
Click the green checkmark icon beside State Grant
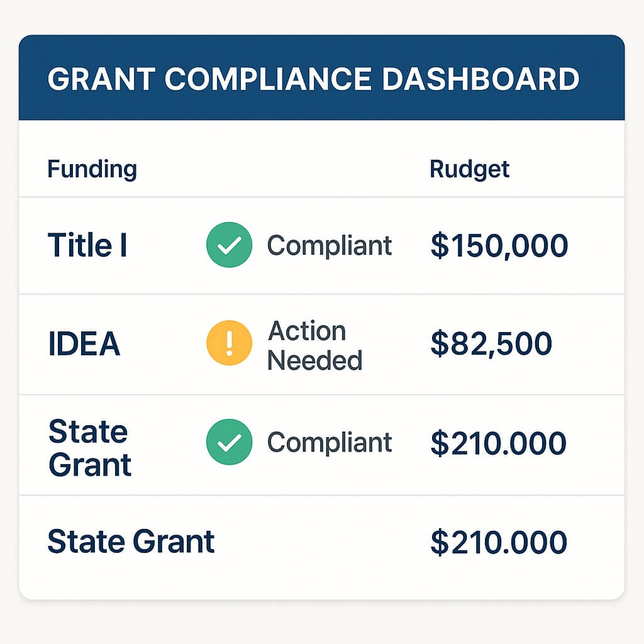coord(229,442)
